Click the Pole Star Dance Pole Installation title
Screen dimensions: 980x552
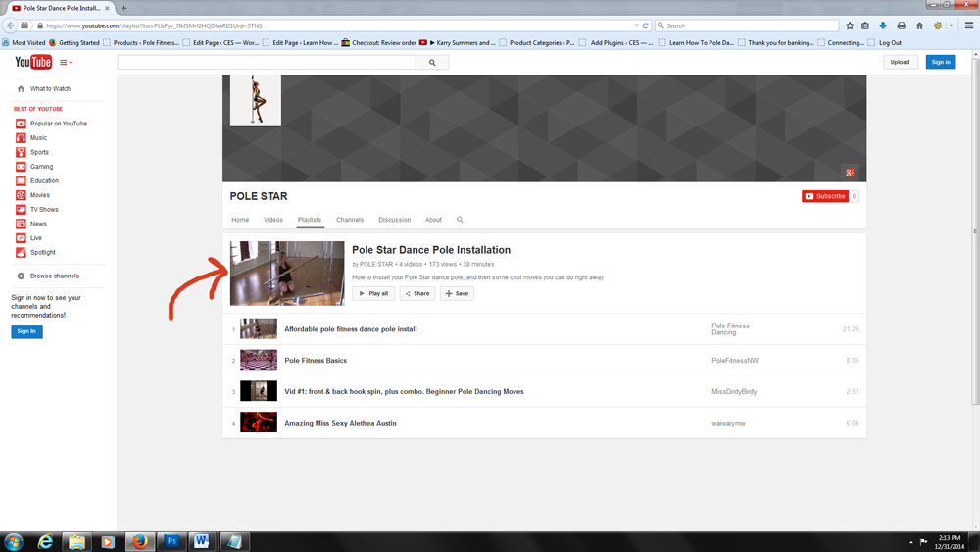(x=431, y=250)
